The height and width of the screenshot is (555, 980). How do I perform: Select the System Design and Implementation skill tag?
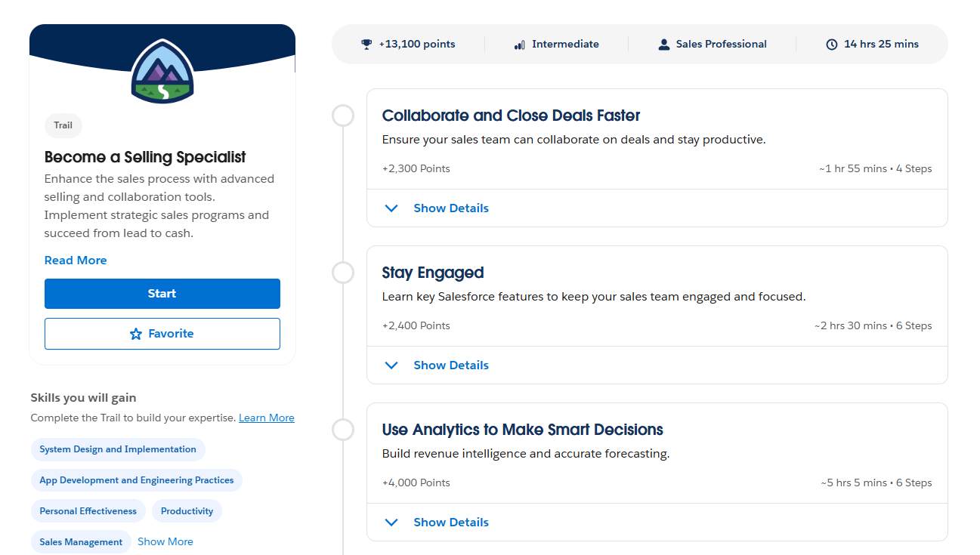coord(118,449)
